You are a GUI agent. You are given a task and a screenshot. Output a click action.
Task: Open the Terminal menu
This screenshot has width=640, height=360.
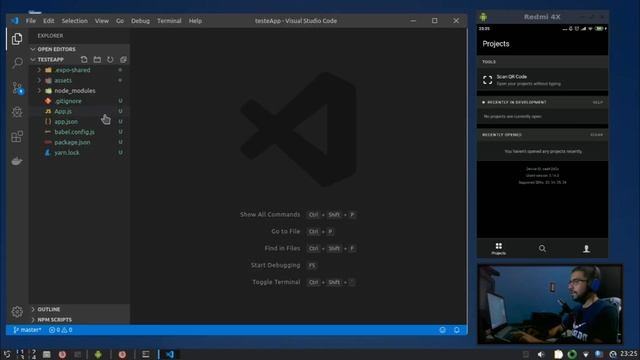[169, 21]
